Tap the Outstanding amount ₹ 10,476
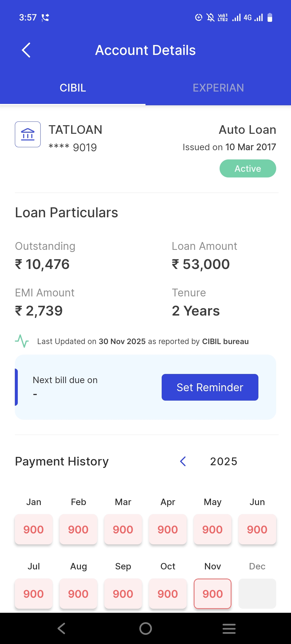 (42, 264)
